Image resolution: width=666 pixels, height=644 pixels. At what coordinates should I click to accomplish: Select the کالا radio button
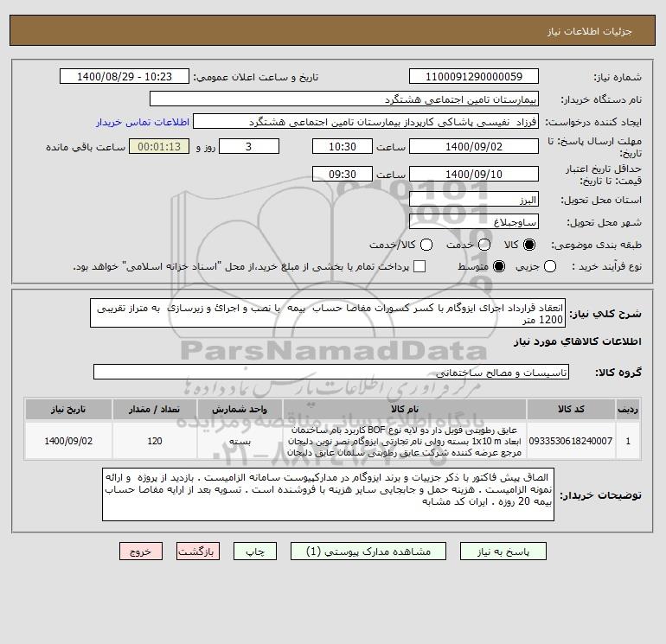[529, 245]
